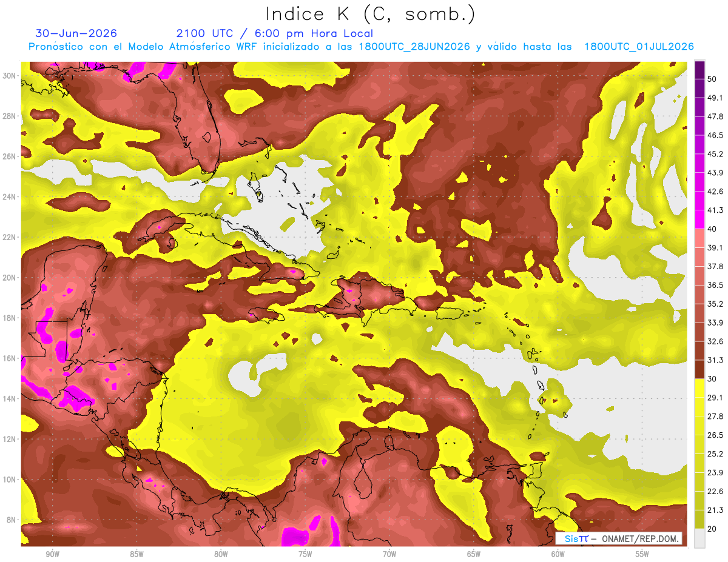Image resolution: width=728 pixels, height=562 pixels.
Task: Click the colorbar label "33.9"
Action: pyautogui.click(x=715, y=323)
